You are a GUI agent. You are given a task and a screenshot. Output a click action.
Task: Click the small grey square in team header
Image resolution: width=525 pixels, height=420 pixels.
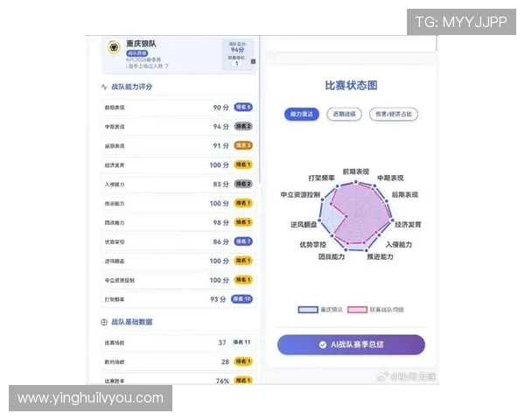253,61
